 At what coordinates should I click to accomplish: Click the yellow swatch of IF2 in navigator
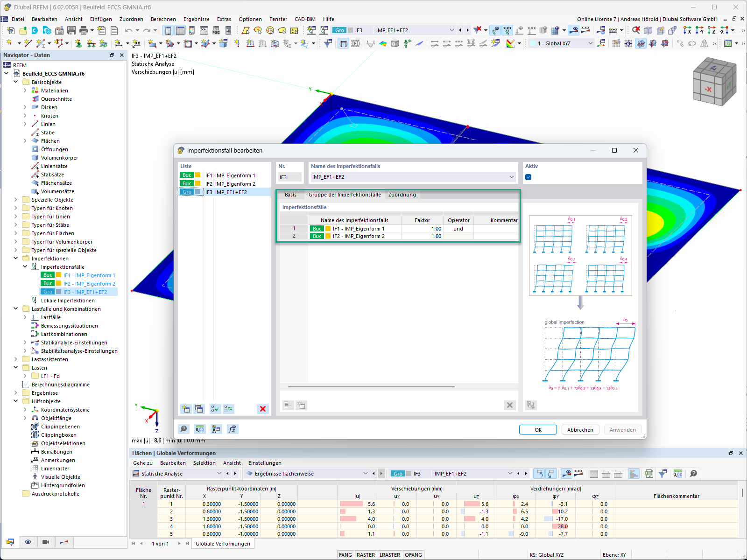point(59,284)
